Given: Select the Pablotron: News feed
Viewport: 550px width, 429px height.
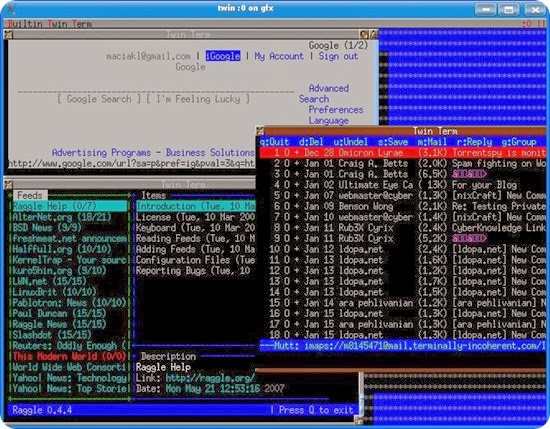Looking at the screenshot, I should click(70, 303).
